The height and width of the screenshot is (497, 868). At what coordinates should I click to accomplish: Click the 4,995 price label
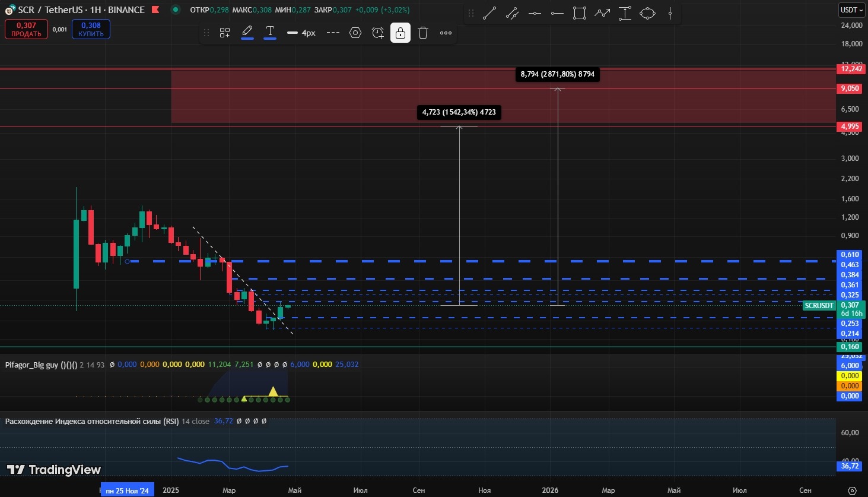point(849,126)
